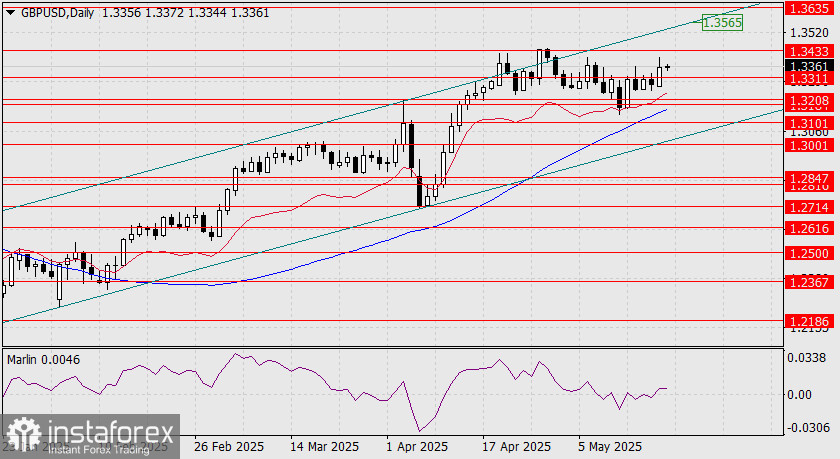840x459 pixels.
Task: Select the -0.0306 oscillator scale value
Action: pyautogui.click(x=807, y=428)
